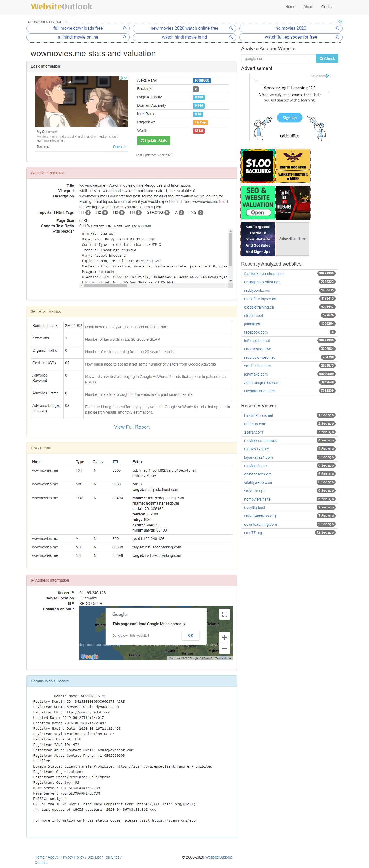369x868 pixels.
Task: Click HTTP header scroll right arrow
Action: [226, 286]
